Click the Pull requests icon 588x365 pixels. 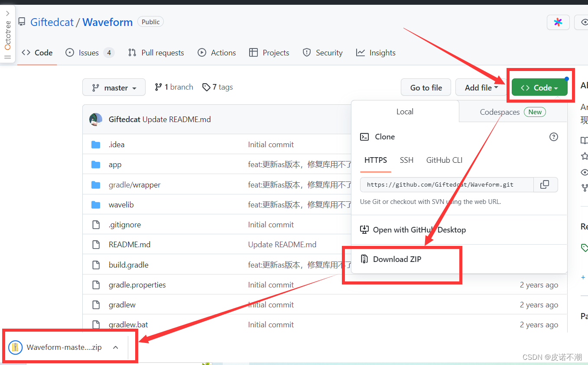click(132, 53)
